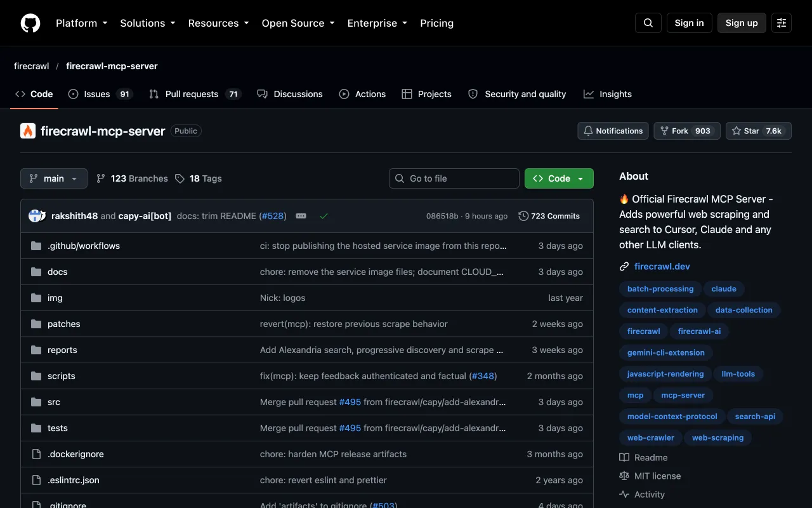
Task: Open the Actions tab
Action: pyautogui.click(x=362, y=94)
